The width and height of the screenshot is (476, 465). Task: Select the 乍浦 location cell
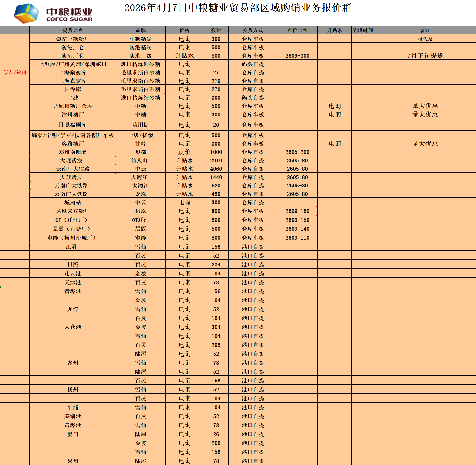pyautogui.click(x=72, y=407)
